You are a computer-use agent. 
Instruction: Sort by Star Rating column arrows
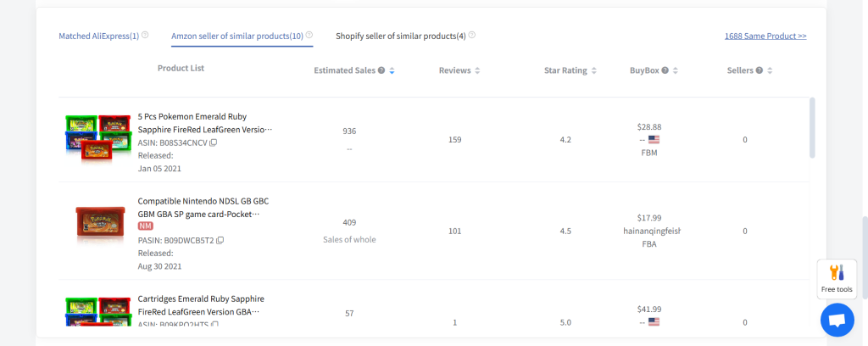[x=594, y=71]
